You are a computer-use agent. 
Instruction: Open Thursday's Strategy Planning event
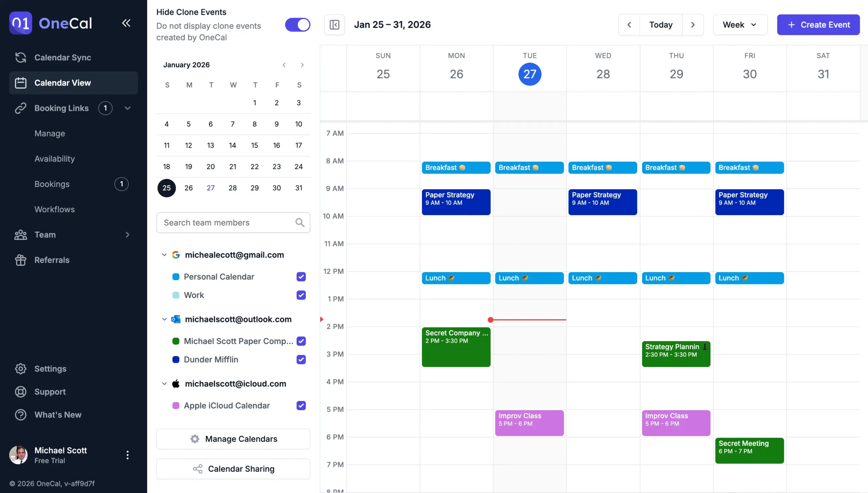click(x=676, y=354)
